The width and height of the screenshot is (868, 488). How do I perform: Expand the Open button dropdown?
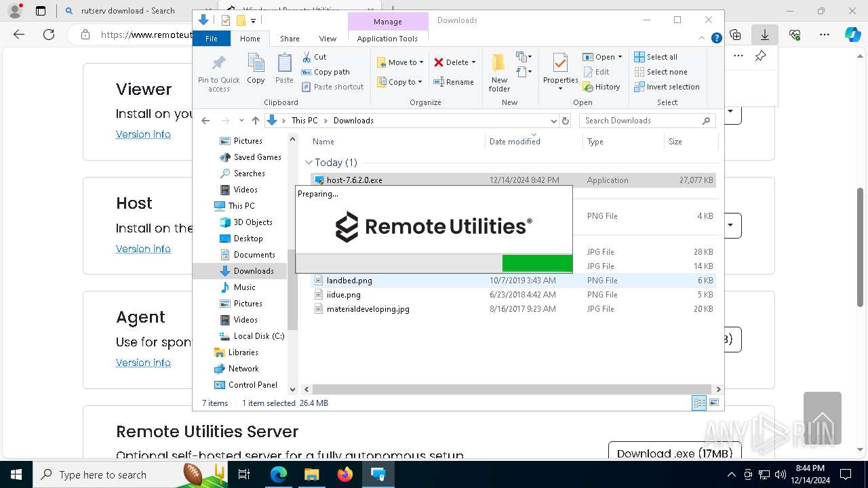(x=620, y=57)
